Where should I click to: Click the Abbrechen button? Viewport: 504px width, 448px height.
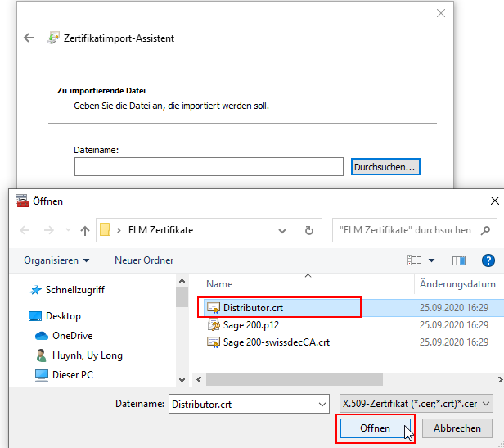pos(457,428)
